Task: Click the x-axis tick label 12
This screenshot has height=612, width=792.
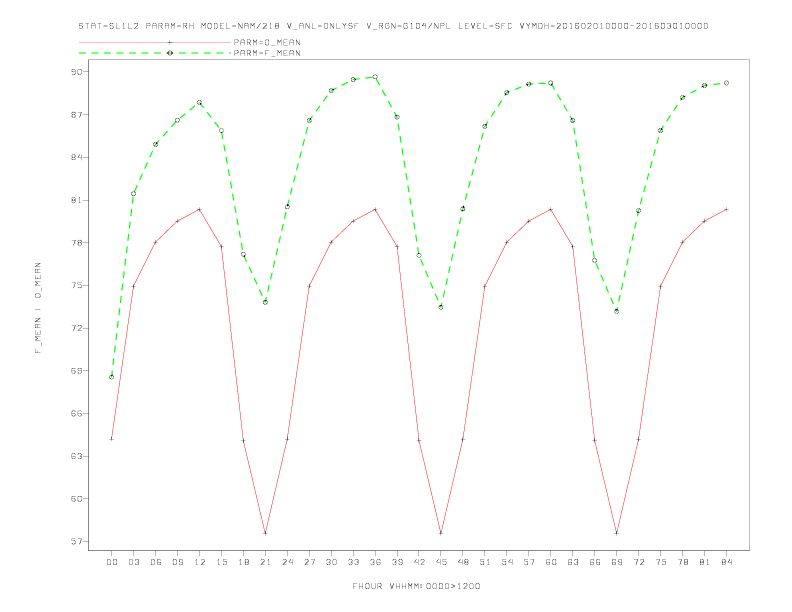Action: [200, 562]
